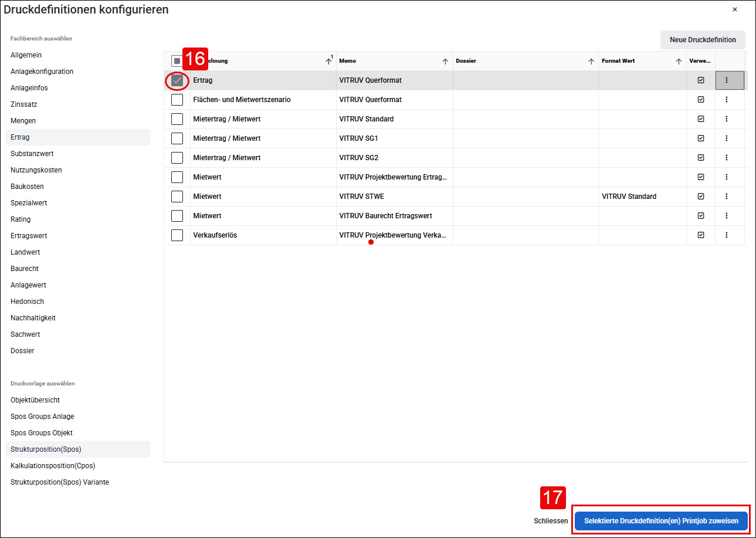Click the Verwendet column header
Screen dimensions: 756x538
(700, 61)
